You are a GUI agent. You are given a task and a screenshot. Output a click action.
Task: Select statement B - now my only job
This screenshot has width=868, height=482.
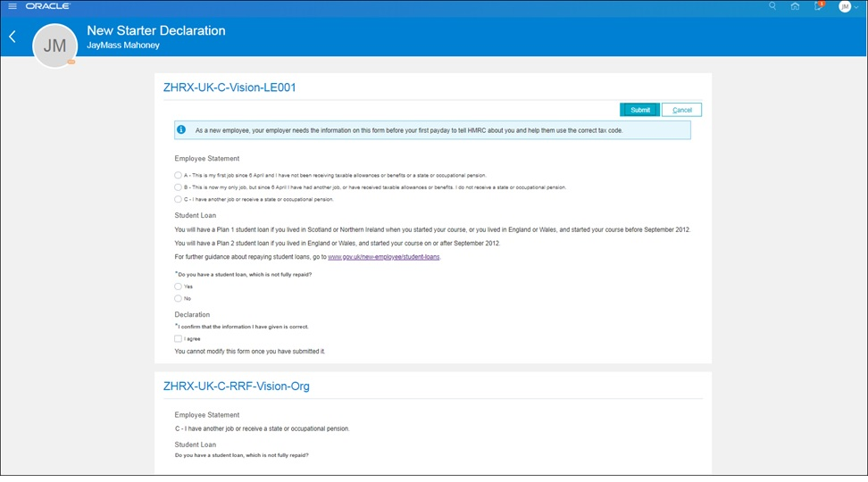pos(179,187)
